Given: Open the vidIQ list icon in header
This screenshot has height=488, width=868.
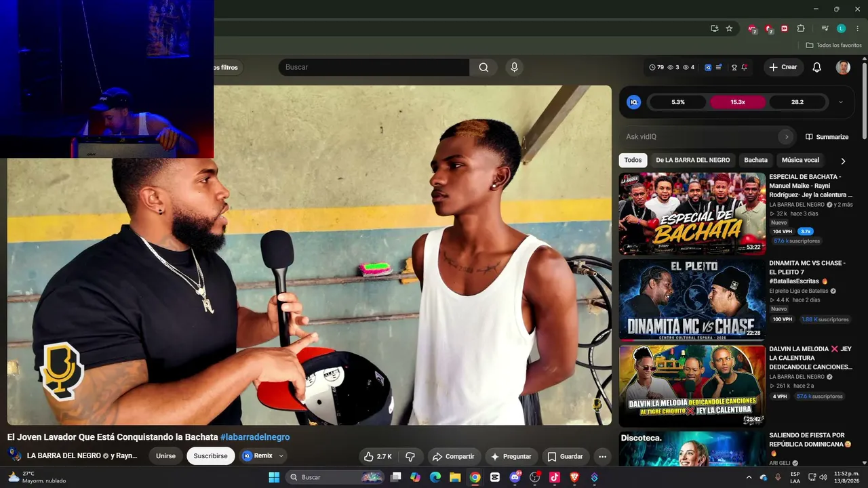Looking at the screenshot, I should tap(719, 67).
